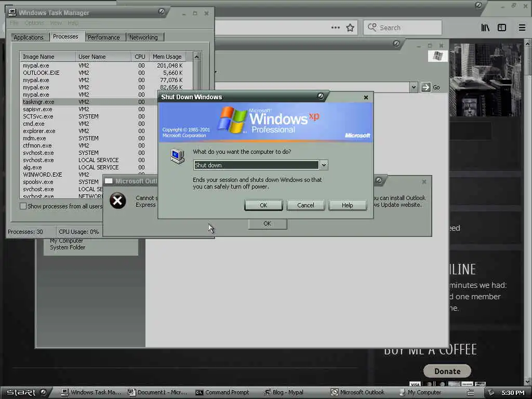
Task: Sort processes by User Name column
Action: pyautogui.click(x=103, y=57)
